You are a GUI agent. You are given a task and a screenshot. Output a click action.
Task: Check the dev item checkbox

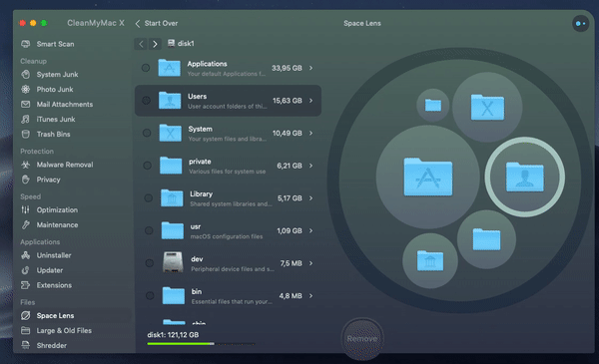click(150, 263)
